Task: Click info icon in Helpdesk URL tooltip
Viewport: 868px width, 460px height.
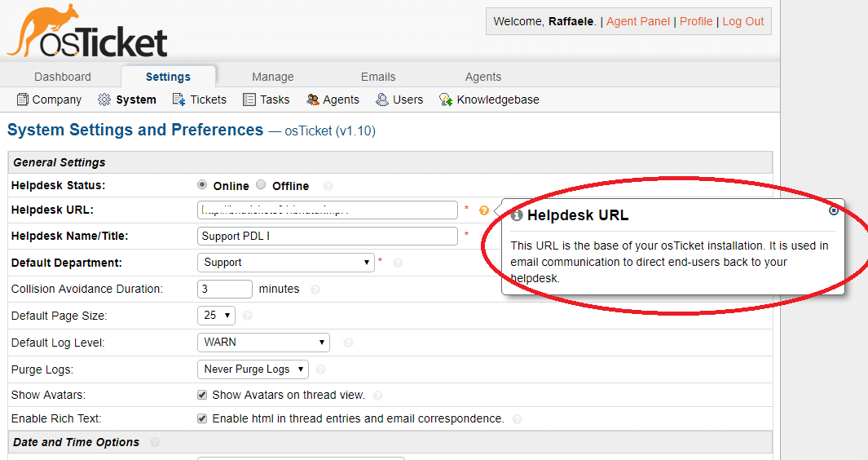Action: (x=517, y=215)
